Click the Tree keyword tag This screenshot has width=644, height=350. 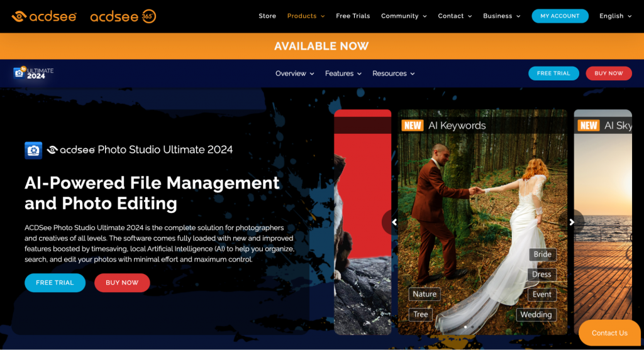click(x=421, y=315)
